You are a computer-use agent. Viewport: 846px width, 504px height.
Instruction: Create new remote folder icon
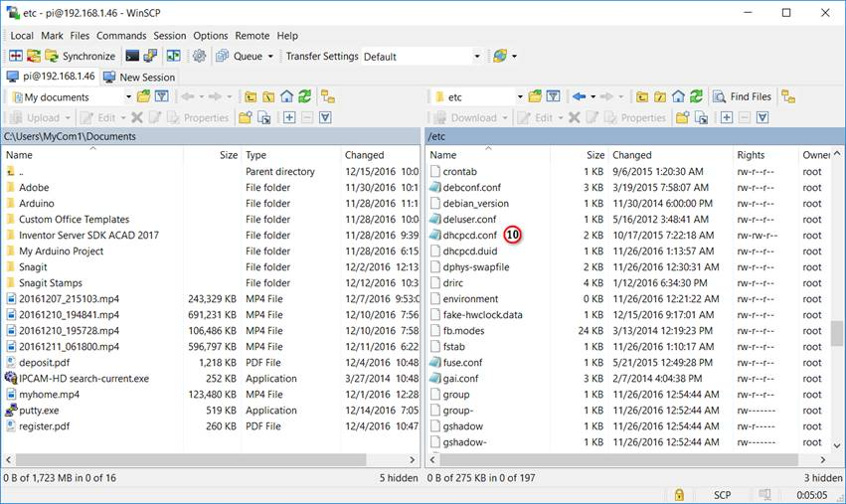pyautogui.click(x=683, y=117)
